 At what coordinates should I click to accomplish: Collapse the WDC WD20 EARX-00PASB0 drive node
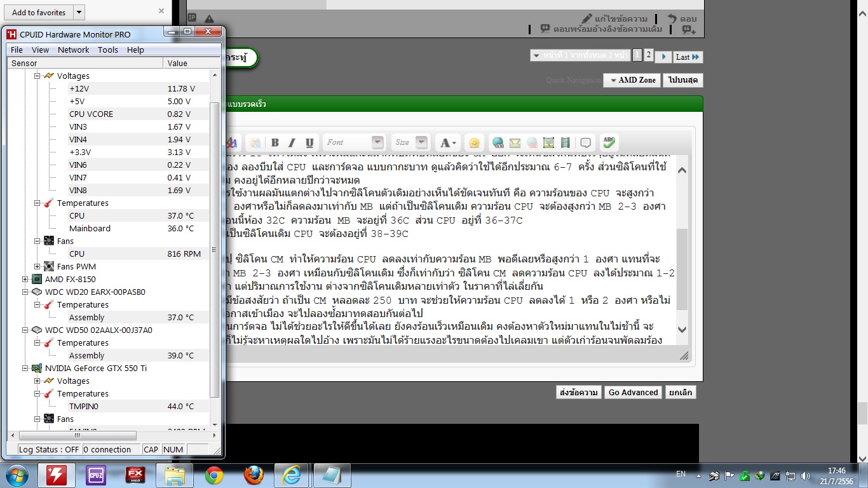[x=25, y=292]
